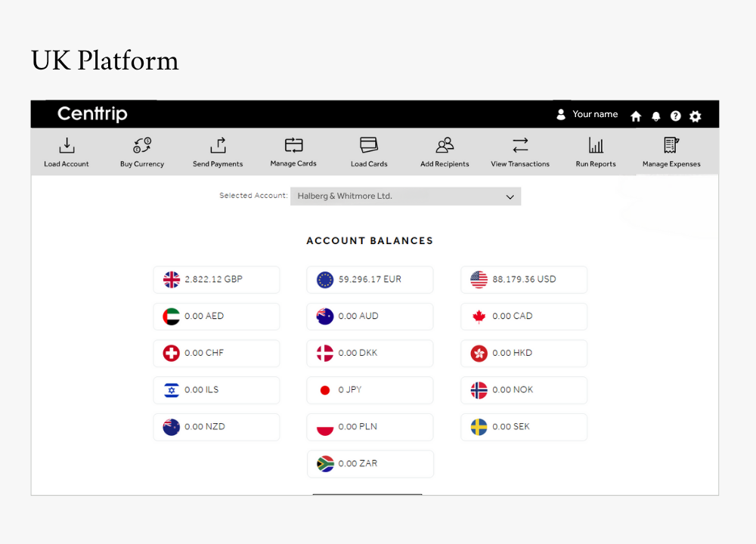Select the 0.00 CAD balance text

pos(512,316)
